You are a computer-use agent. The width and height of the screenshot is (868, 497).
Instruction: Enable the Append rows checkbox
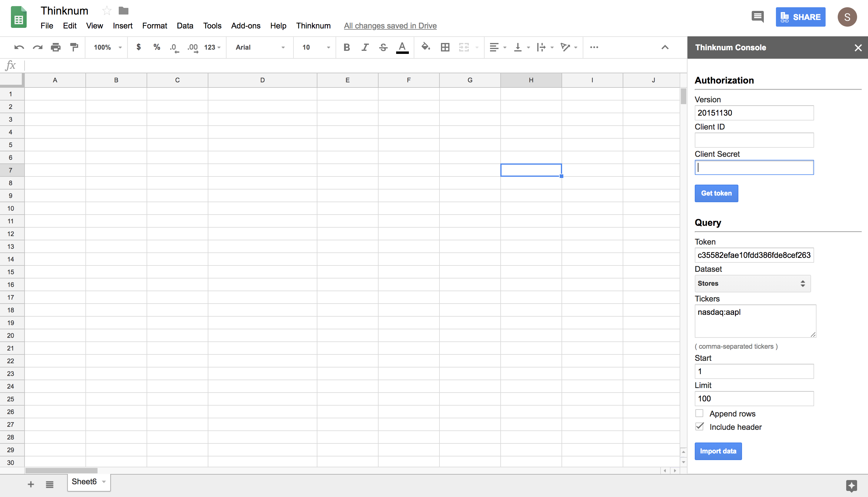click(699, 413)
